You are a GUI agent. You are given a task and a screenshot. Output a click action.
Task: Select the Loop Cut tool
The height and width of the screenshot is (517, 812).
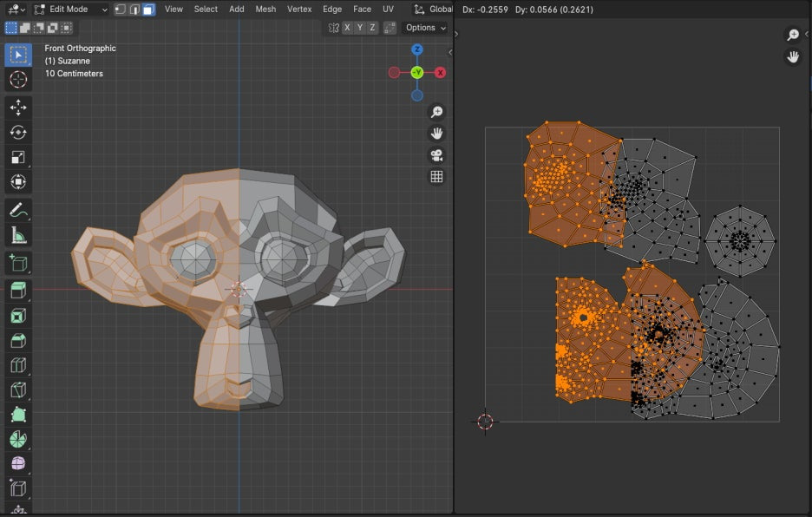(x=18, y=365)
